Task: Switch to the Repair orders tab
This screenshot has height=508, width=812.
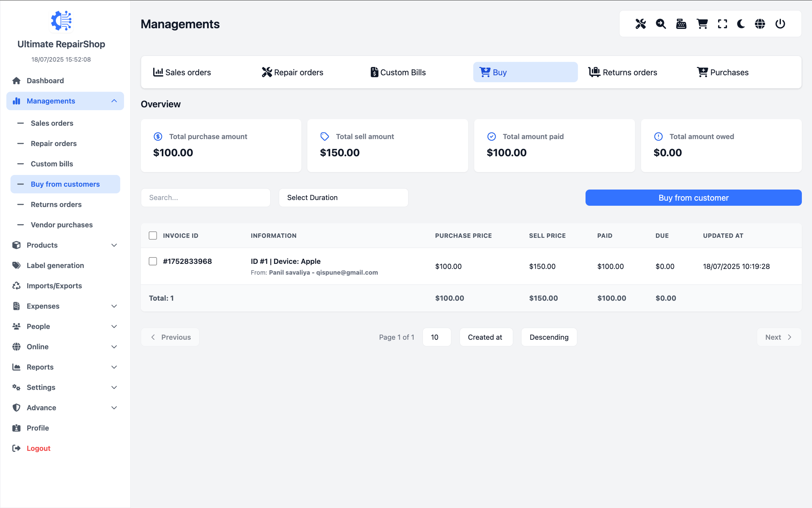Action: click(293, 72)
